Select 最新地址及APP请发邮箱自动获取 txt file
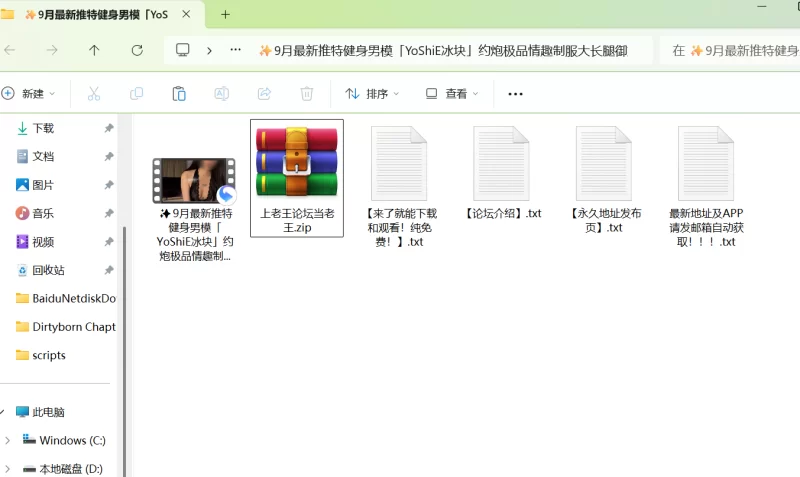Image resolution: width=800 pixels, height=477 pixels. click(x=706, y=186)
